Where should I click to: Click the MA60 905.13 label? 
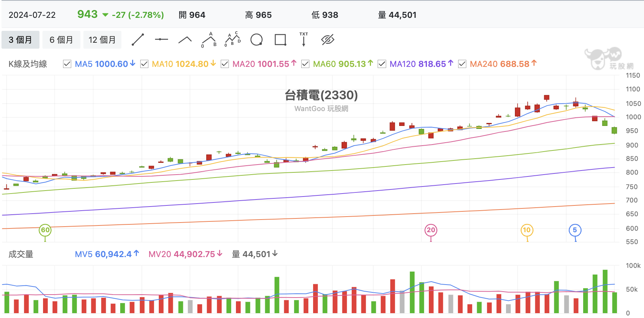343,64
